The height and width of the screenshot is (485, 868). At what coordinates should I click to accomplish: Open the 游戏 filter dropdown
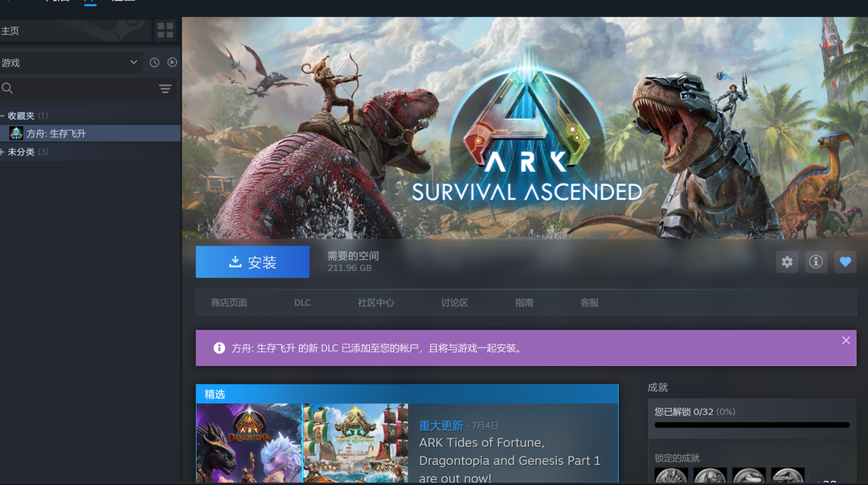71,63
